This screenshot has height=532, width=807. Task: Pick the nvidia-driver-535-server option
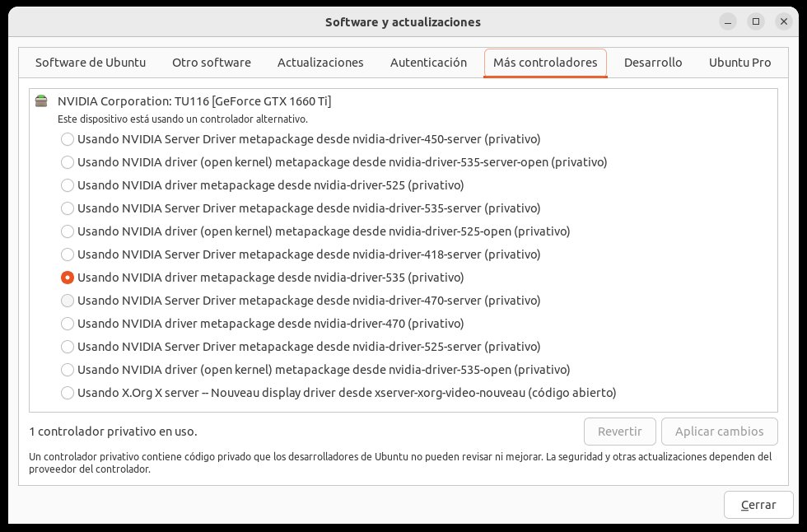click(68, 208)
